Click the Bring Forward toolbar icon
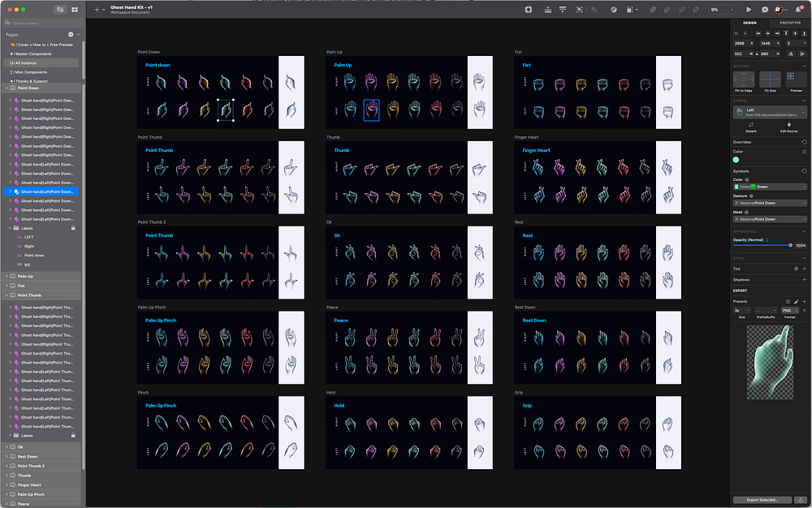 [548, 9]
